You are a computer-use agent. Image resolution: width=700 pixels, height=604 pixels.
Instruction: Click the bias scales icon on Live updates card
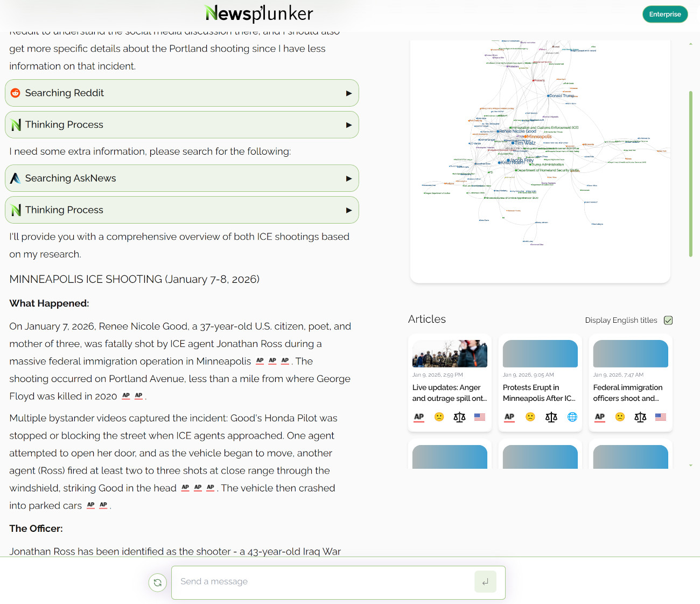tap(459, 417)
